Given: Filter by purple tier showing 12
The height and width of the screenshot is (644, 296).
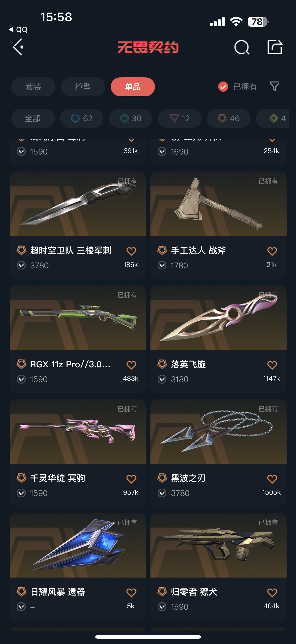Looking at the screenshot, I should 180,118.
